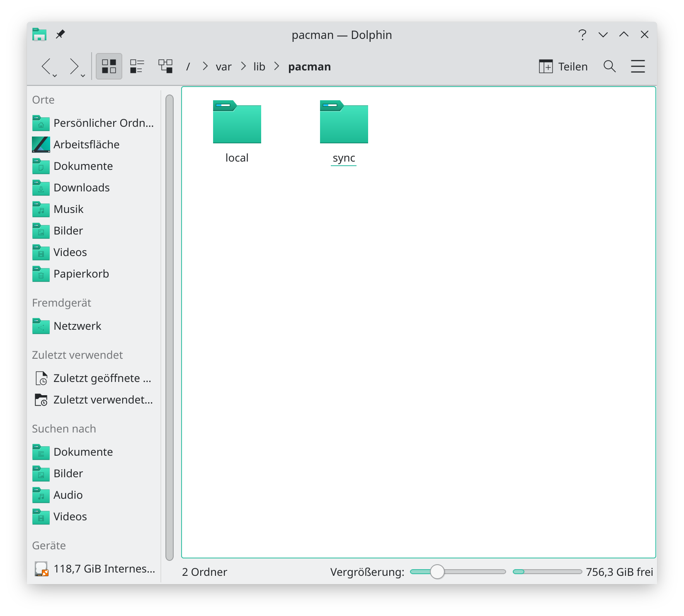The height and width of the screenshot is (616, 684).
Task: Click pacman breadcrumb segment
Action: pos(309,67)
